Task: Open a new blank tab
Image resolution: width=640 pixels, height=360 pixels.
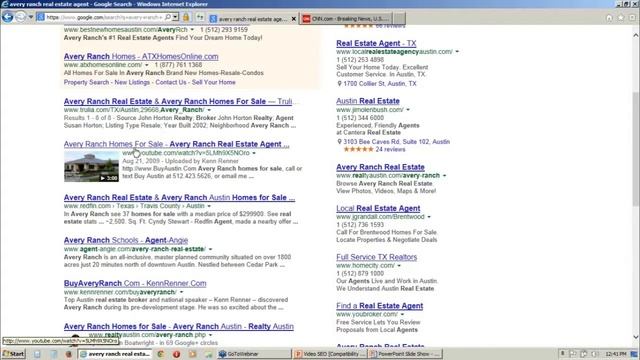Action: 400,18
